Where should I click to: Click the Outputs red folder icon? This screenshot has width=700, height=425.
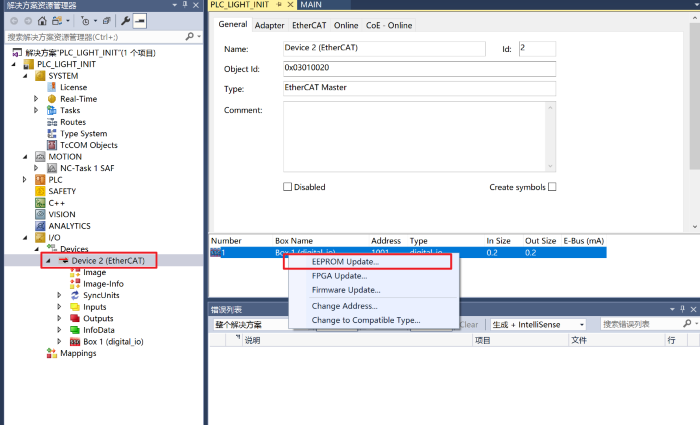click(74, 318)
